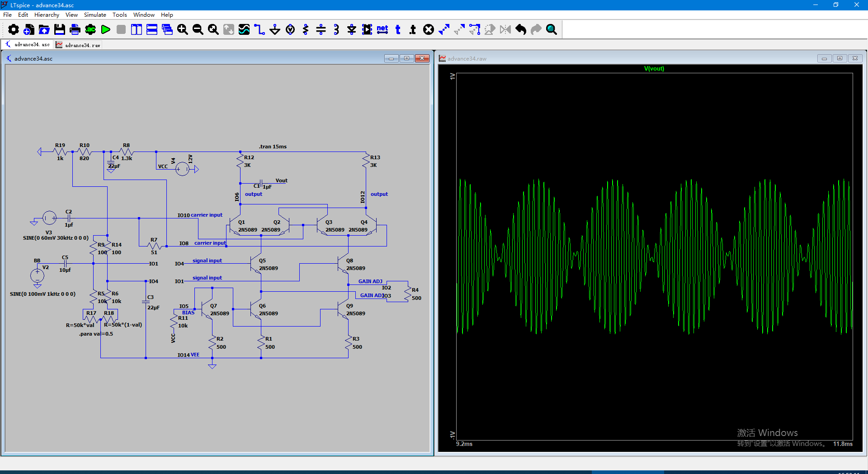Click the Find search icon at toolbar end

pyautogui.click(x=552, y=30)
